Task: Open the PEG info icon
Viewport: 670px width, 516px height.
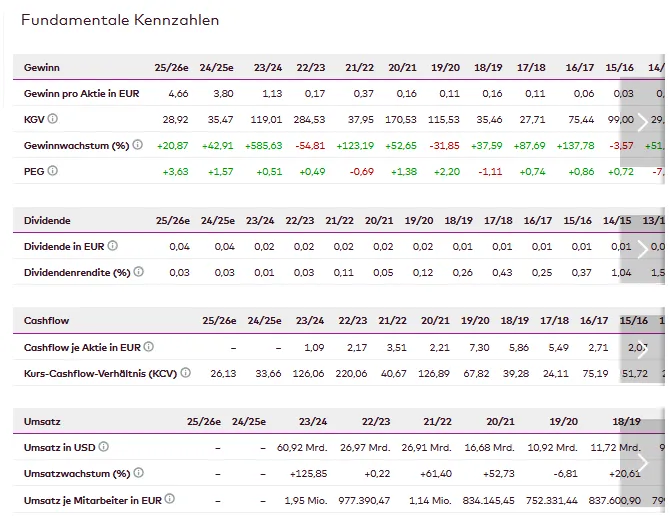Action: click(52, 171)
